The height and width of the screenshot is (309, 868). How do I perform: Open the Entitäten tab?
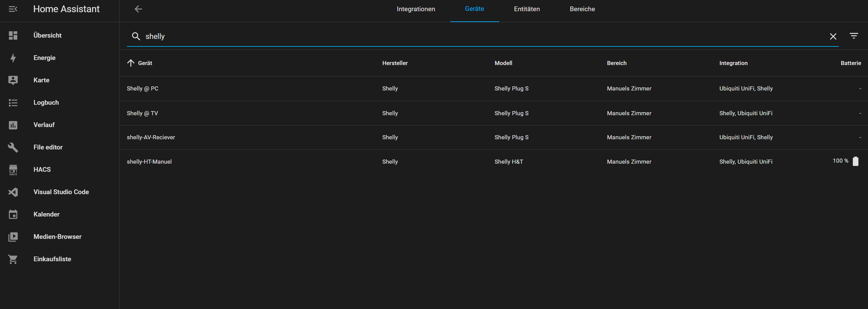click(x=527, y=9)
